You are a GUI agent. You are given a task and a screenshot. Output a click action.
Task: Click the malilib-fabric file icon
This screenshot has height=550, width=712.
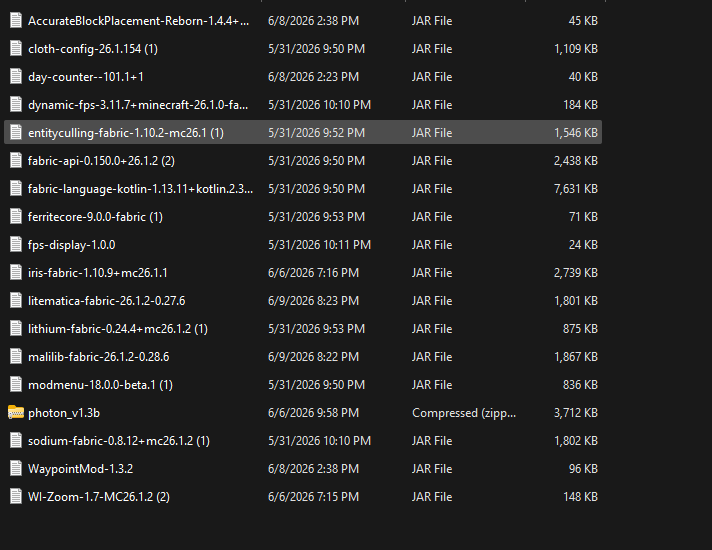pyautogui.click(x=16, y=357)
